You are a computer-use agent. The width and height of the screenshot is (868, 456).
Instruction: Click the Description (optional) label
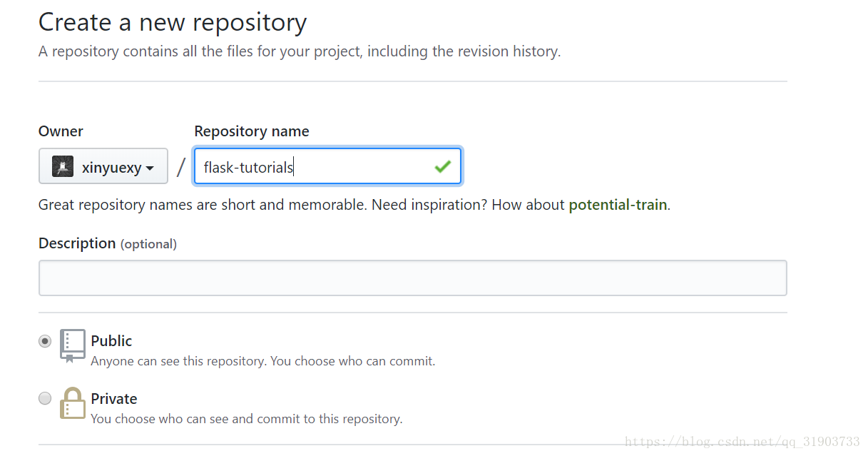coord(108,243)
